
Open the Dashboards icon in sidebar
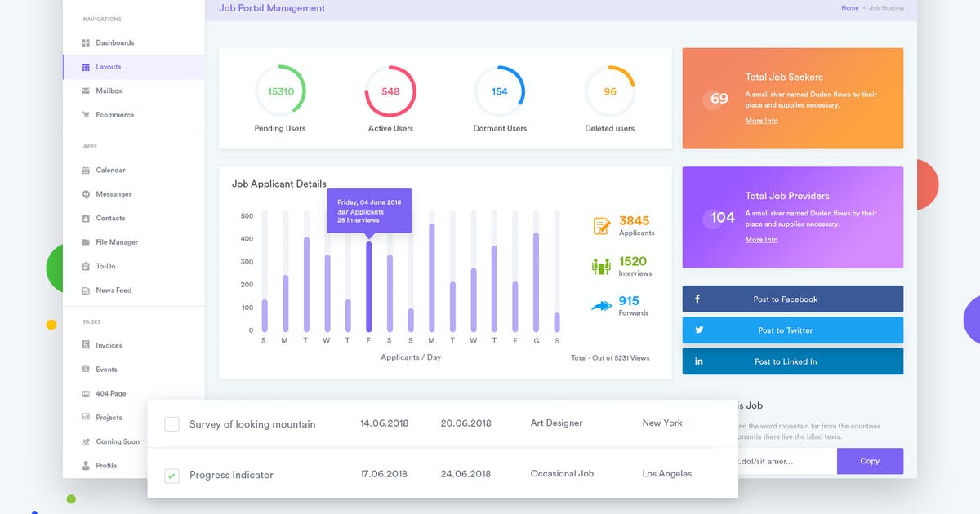86,42
